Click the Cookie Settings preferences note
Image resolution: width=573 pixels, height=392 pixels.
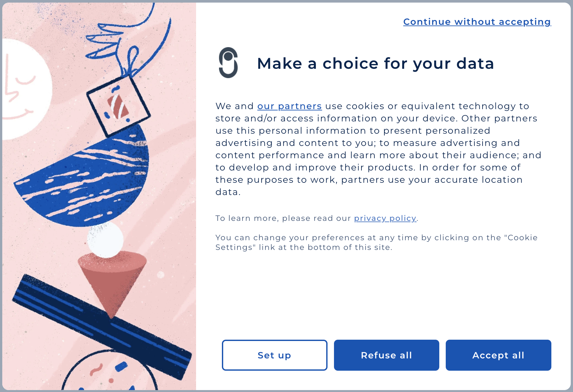[x=376, y=242]
